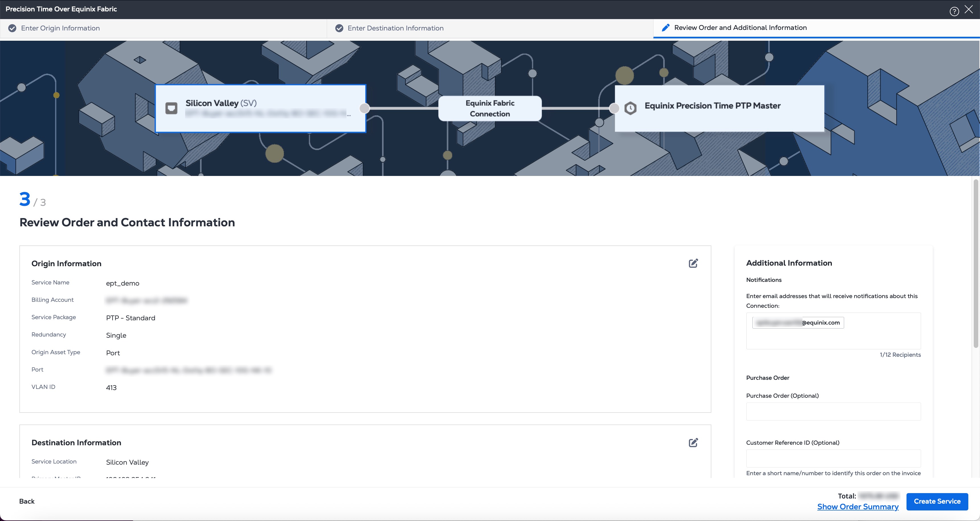Click the pencil icon on Review Order tab

click(665, 28)
